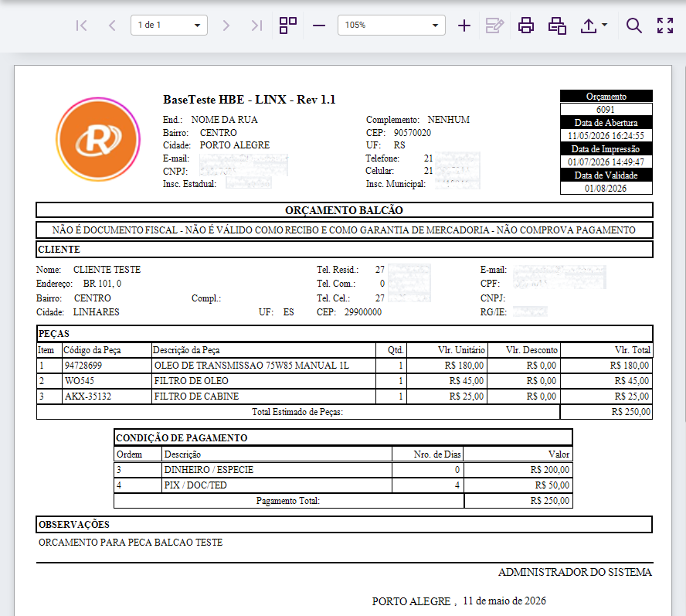Click ORCAMENTO PARA PECA BALCAO TESTE note

[131, 543]
